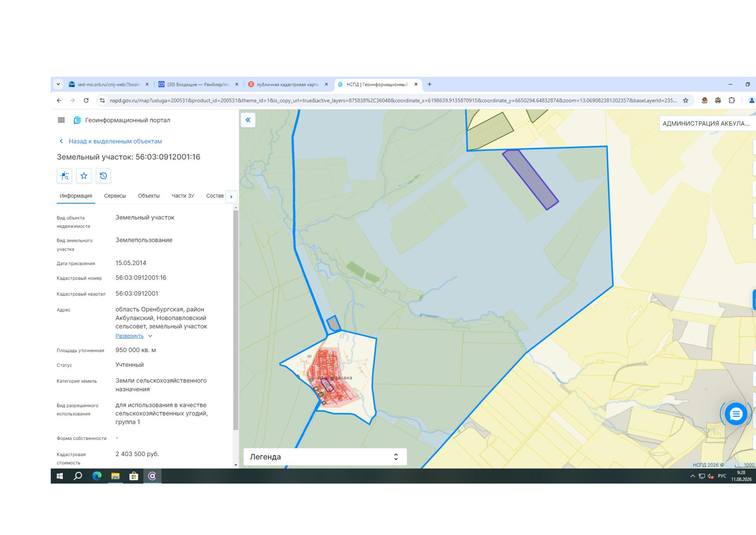Image resolution: width=756 pixels, height=535 pixels.
Task: Add the parcel to favorites with the star
Action: pos(84,176)
